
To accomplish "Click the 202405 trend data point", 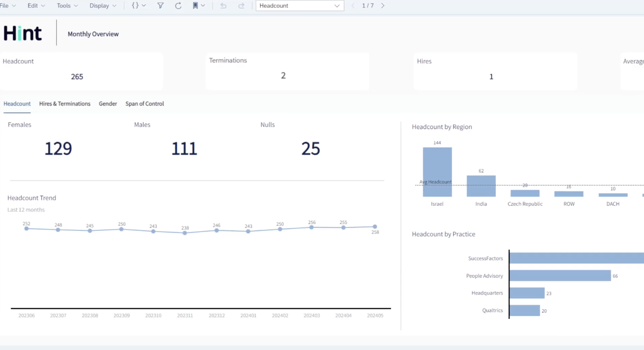I will click(x=375, y=227).
